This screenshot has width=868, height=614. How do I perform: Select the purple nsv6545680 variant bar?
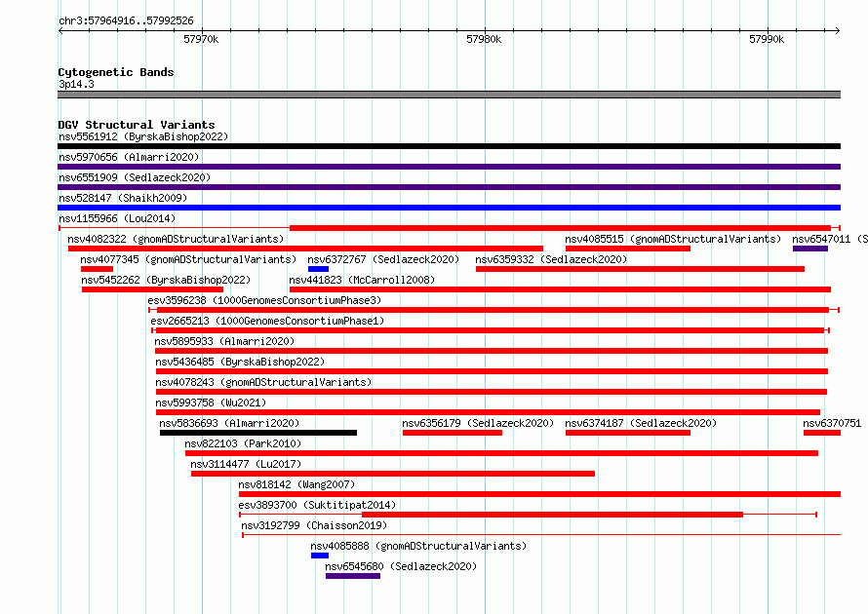pos(353,576)
